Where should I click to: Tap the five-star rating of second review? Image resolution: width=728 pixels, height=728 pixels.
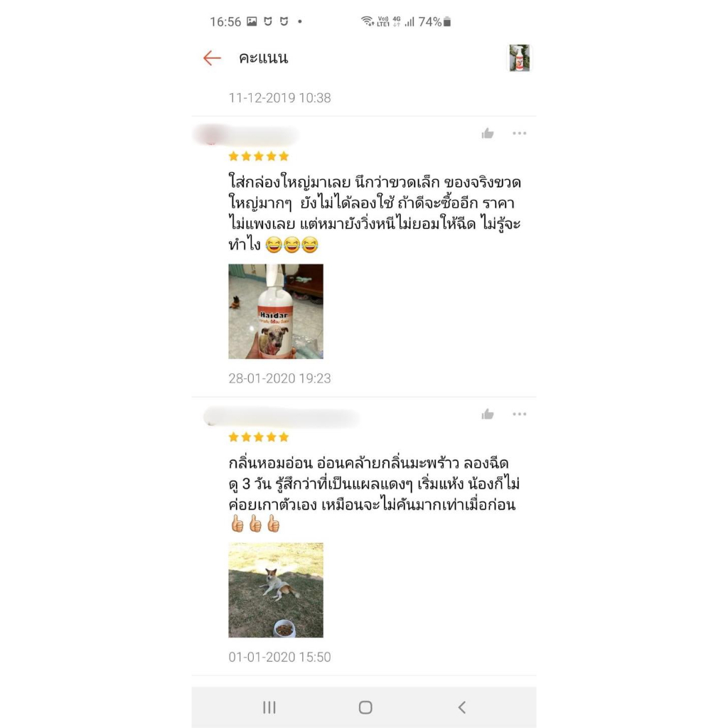point(259,437)
